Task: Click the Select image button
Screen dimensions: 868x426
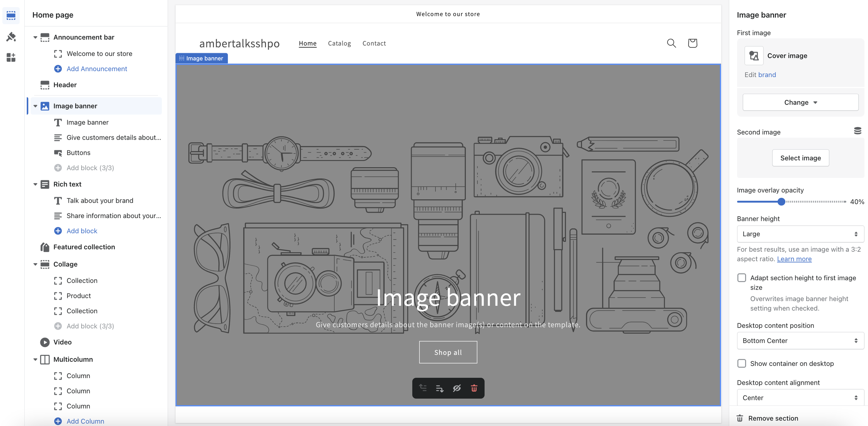Action: click(800, 158)
